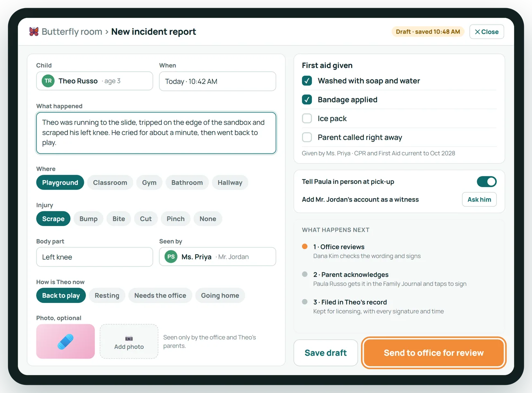Viewport: 532px width, 393px height.
Task: Select the Playground location chip
Action: click(x=60, y=183)
